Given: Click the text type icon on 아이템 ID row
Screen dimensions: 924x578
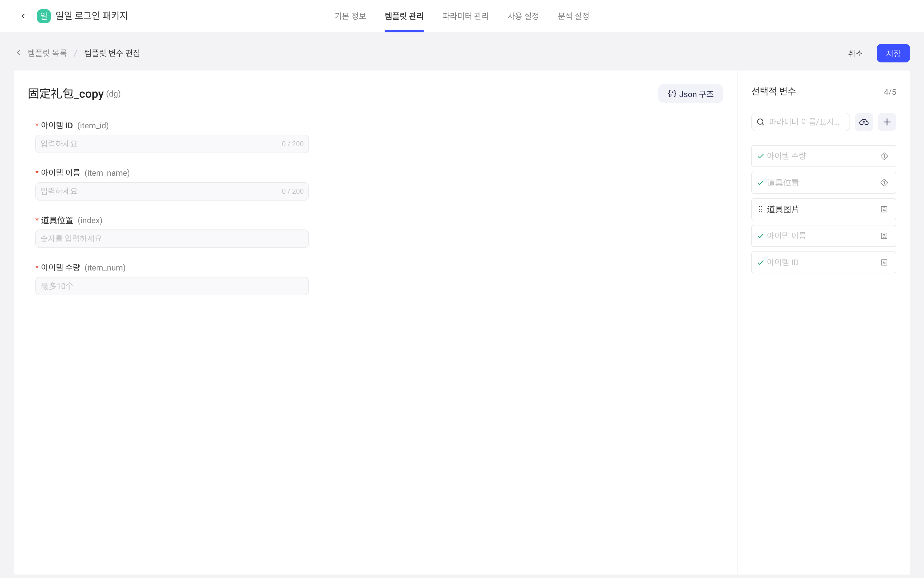Looking at the screenshot, I should [884, 262].
